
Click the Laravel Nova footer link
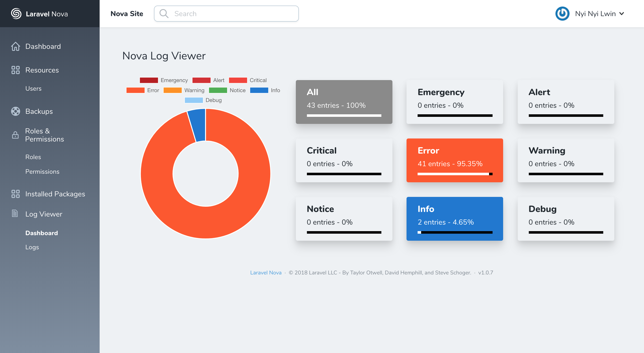click(266, 272)
